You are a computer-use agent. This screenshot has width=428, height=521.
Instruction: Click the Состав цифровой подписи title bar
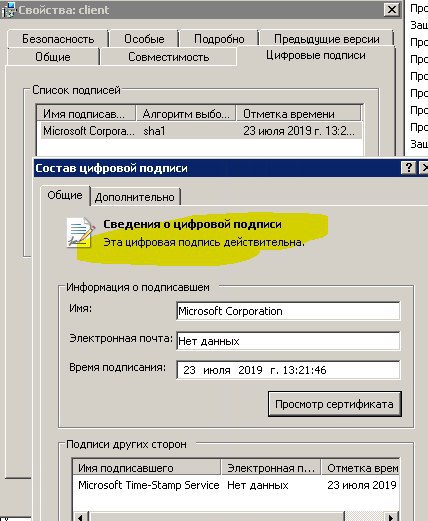pyautogui.click(x=217, y=168)
